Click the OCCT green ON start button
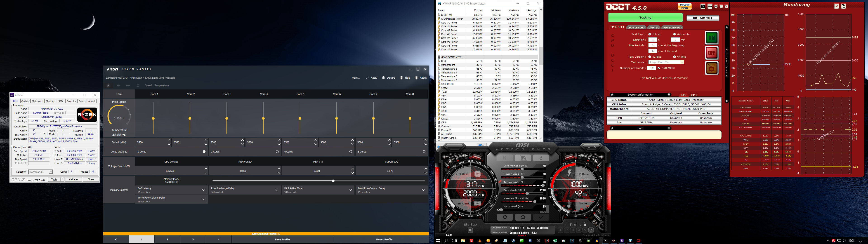Viewport: 868px width, 244px height. pyautogui.click(x=712, y=38)
